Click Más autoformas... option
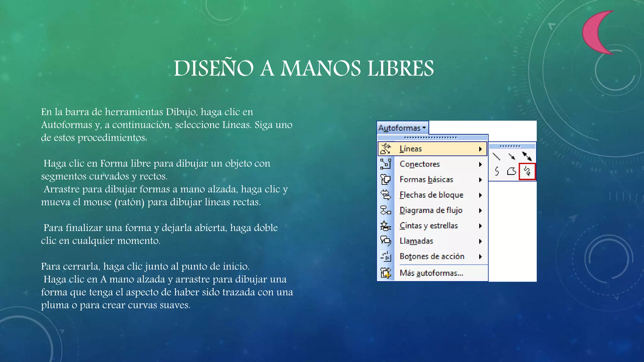This screenshot has height=362, width=644. point(432,273)
